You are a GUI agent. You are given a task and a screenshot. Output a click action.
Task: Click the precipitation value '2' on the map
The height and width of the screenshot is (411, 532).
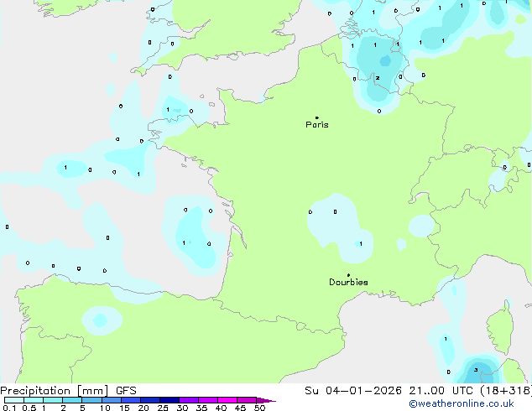coord(378,78)
